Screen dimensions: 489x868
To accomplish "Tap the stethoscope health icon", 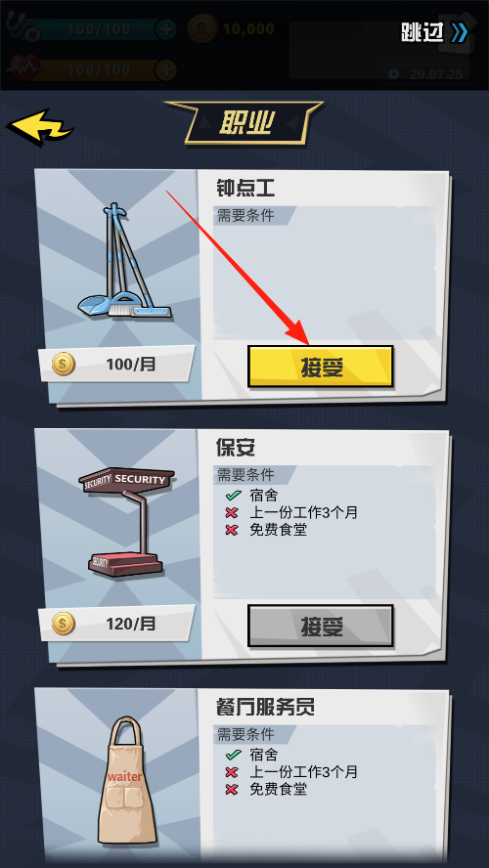I will coord(23,27).
